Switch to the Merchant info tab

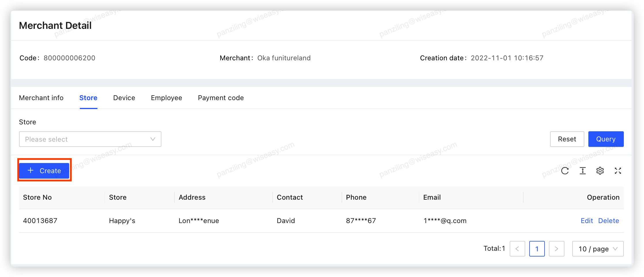[x=41, y=98]
